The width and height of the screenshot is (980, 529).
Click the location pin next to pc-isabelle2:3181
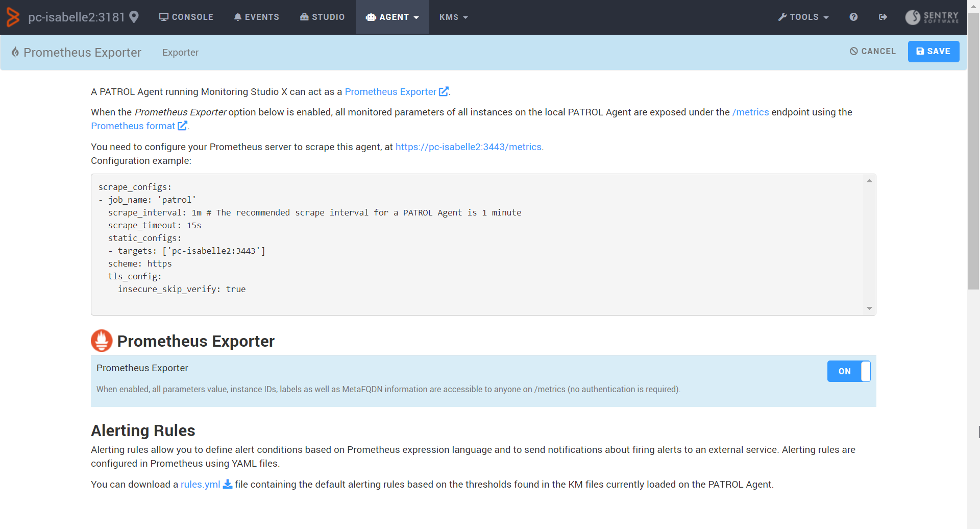point(134,17)
